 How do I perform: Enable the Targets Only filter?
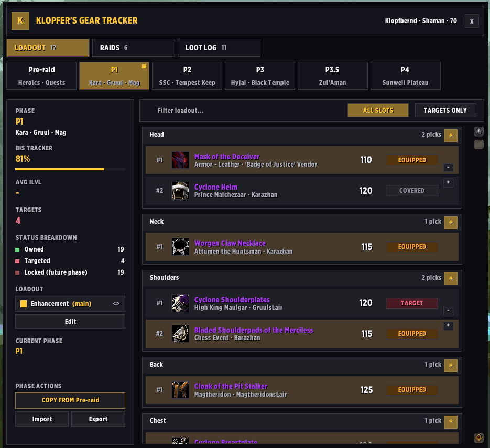coord(445,110)
